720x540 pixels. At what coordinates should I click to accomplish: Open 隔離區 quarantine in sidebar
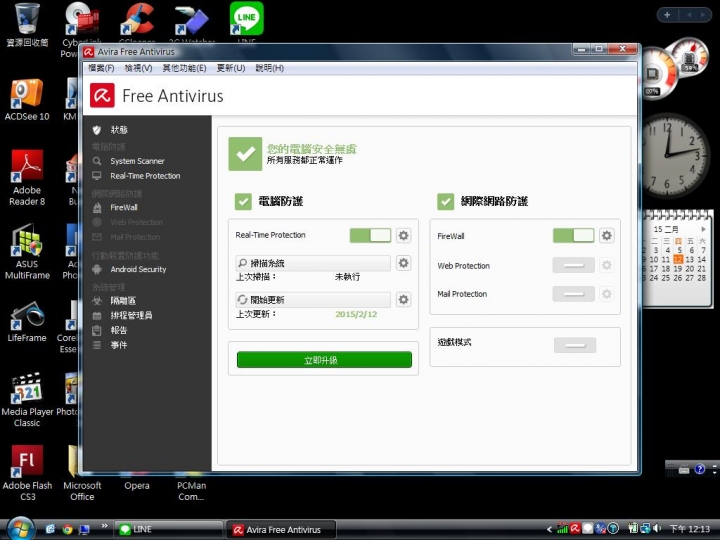click(123, 301)
